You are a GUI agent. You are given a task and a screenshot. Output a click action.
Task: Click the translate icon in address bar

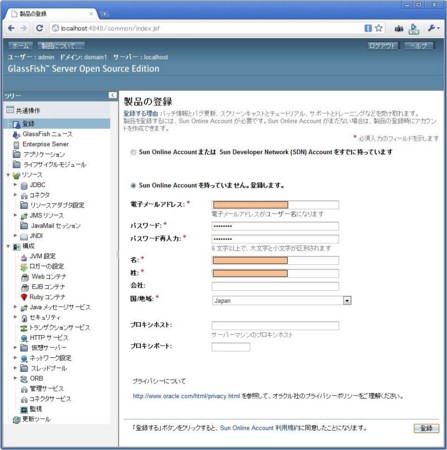(368, 28)
